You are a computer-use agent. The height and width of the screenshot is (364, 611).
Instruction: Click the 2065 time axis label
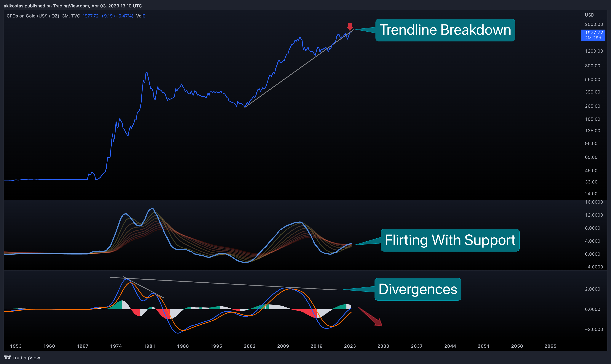point(550,346)
